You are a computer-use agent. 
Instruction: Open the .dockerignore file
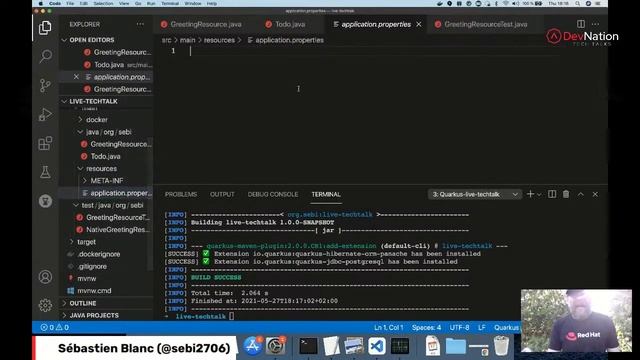(99, 254)
